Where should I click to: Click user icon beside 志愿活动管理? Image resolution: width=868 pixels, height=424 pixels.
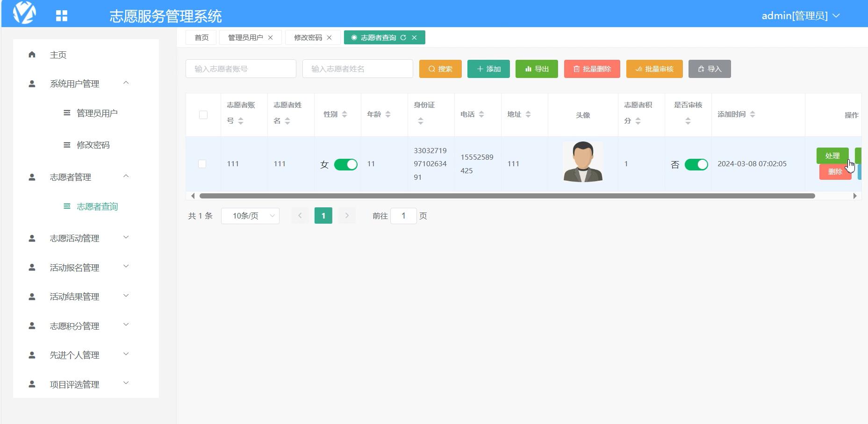tap(32, 238)
